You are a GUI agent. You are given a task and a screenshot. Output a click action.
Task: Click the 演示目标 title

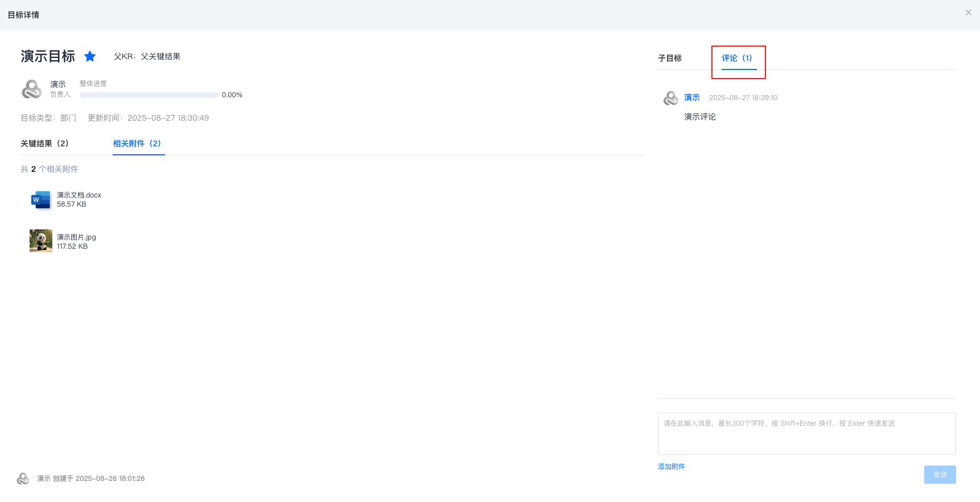click(x=48, y=56)
